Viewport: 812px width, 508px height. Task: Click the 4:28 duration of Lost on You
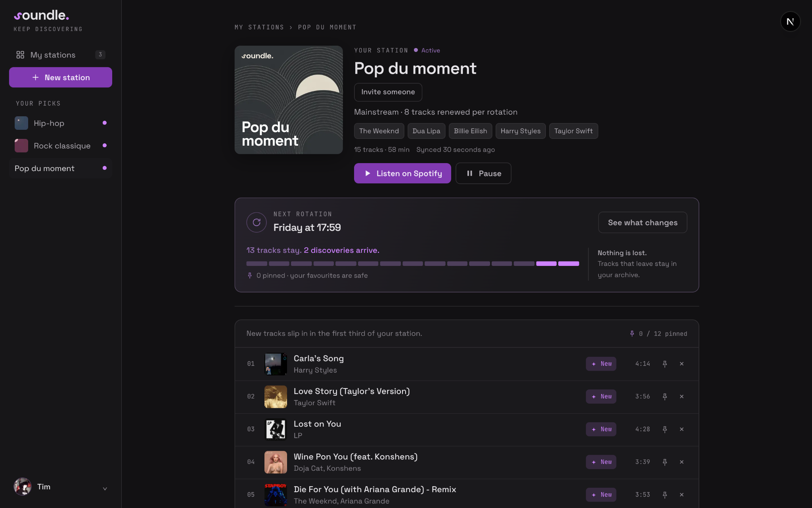(643, 429)
